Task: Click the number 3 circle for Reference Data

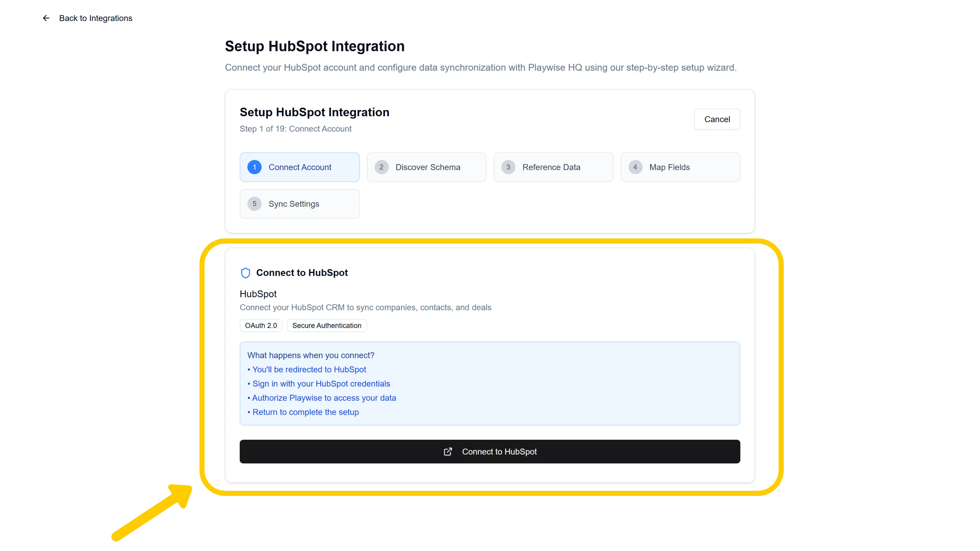Action: pyautogui.click(x=508, y=167)
